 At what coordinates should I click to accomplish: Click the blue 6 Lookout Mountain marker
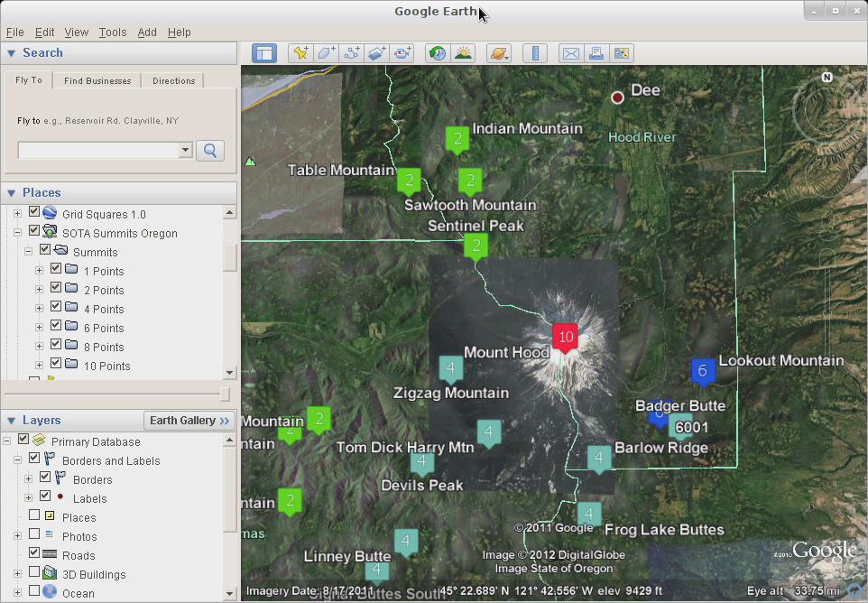703,371
